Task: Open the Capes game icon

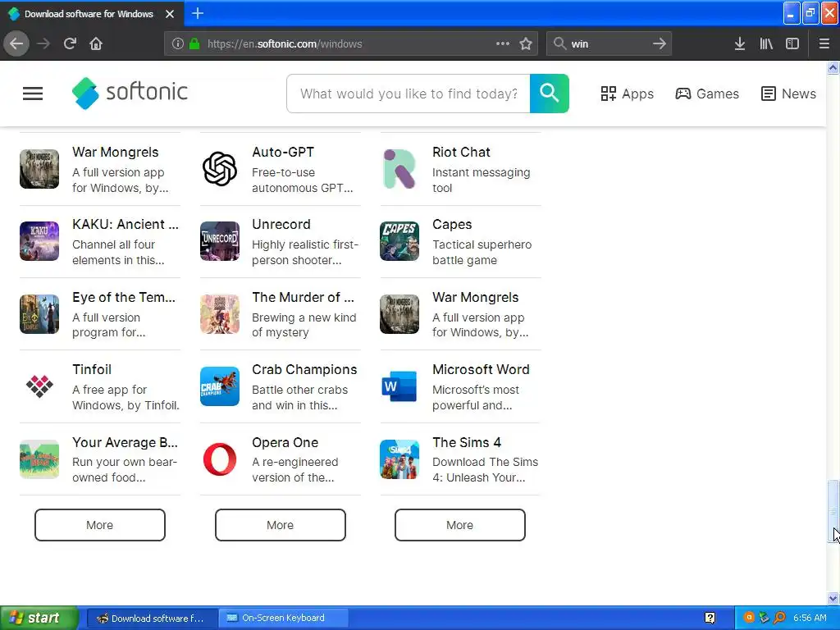Action: click(x=399, y=242)
